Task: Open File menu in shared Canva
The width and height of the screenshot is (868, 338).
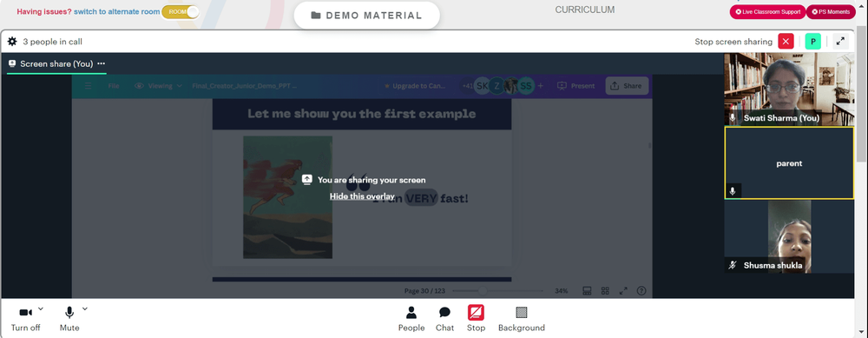Action: pyautogui.click(x=114, y=86)
